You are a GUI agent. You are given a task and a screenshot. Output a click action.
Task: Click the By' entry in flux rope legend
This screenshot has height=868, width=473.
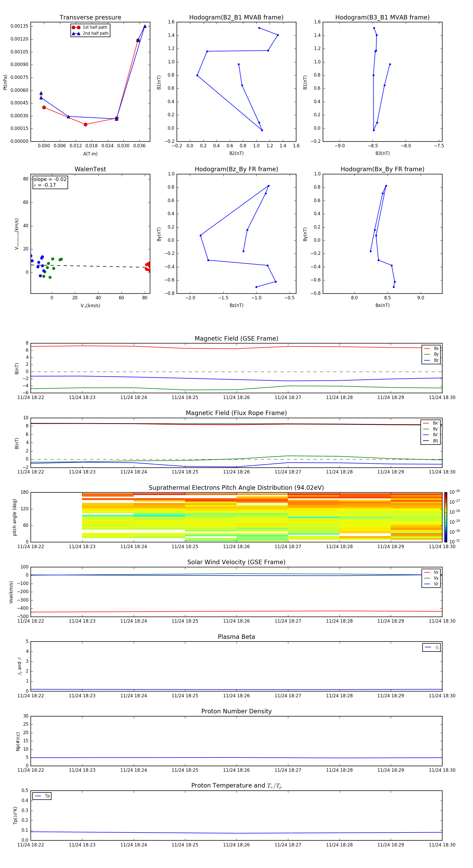click(x=431, y=429)
